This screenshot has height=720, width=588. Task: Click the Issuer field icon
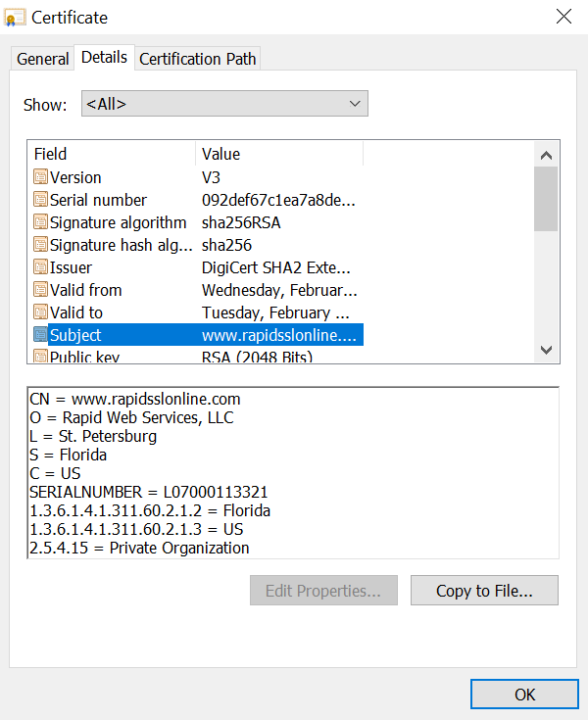pyautogui.click(x=40, y=266)
